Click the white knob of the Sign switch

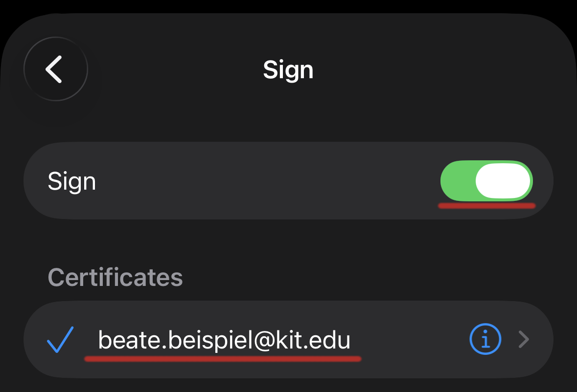tap(503, 181)
